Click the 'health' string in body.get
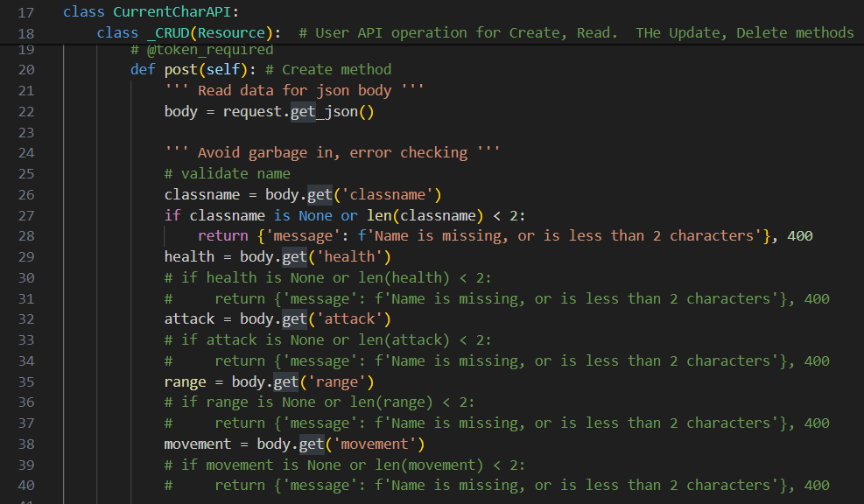The width and height of the screenshot is (864, 504). pos(349,257)
